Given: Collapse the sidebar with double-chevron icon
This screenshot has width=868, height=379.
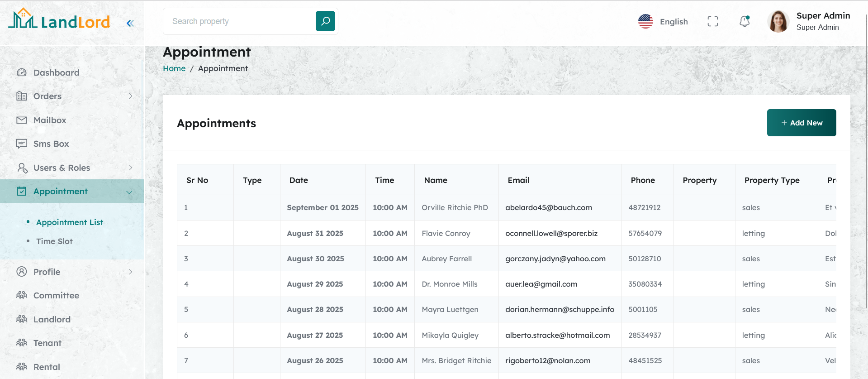Looking at the screenshot, I should [x=130, y=23].
